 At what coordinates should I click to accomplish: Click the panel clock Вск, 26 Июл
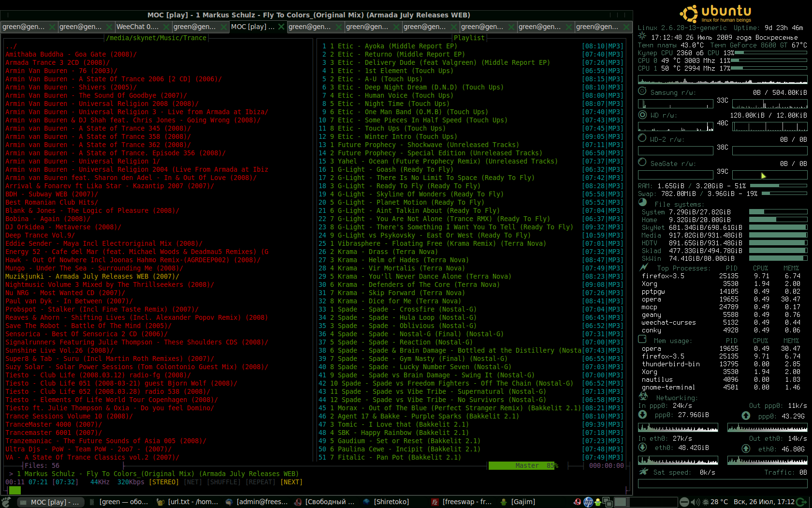tap(764, 502)
